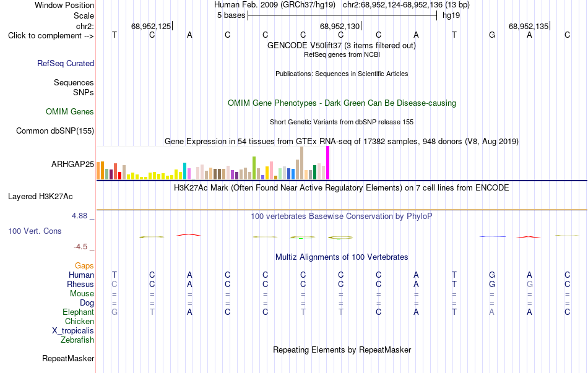Select the Dog species row label
The image size is (588, 373).
point(87,302)
